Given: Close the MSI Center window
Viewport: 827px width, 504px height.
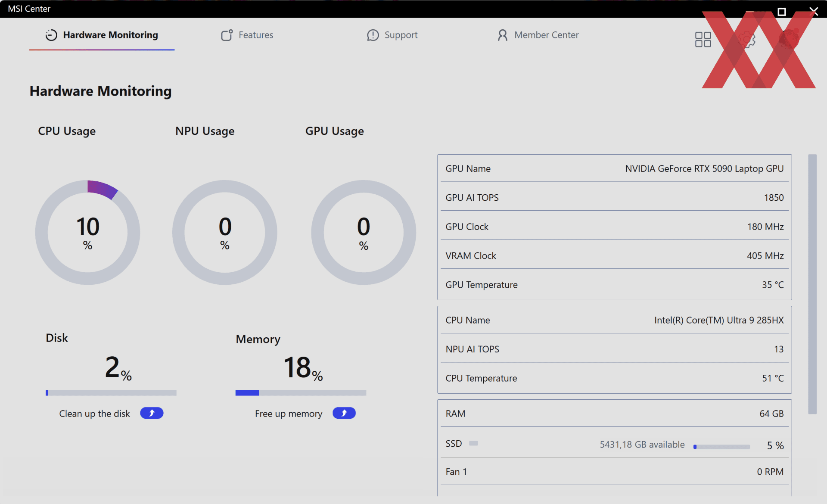Looking at the screenshot, I should tap(814, 11).
